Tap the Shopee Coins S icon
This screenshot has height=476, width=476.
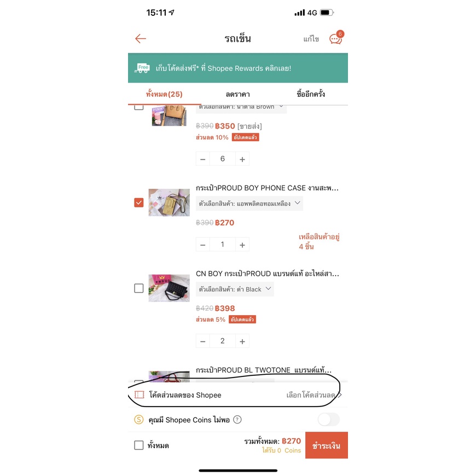(x=139, y=420)
